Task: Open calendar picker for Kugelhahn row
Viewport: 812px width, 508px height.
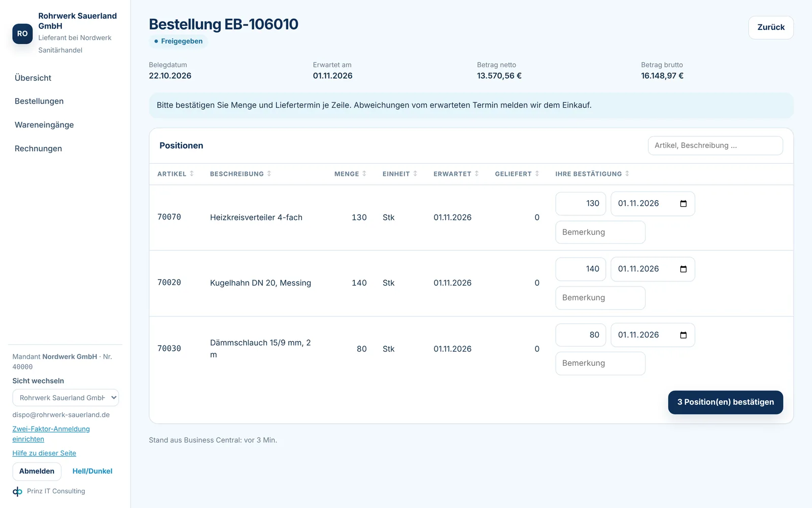Action: click(x=683, y=269)
